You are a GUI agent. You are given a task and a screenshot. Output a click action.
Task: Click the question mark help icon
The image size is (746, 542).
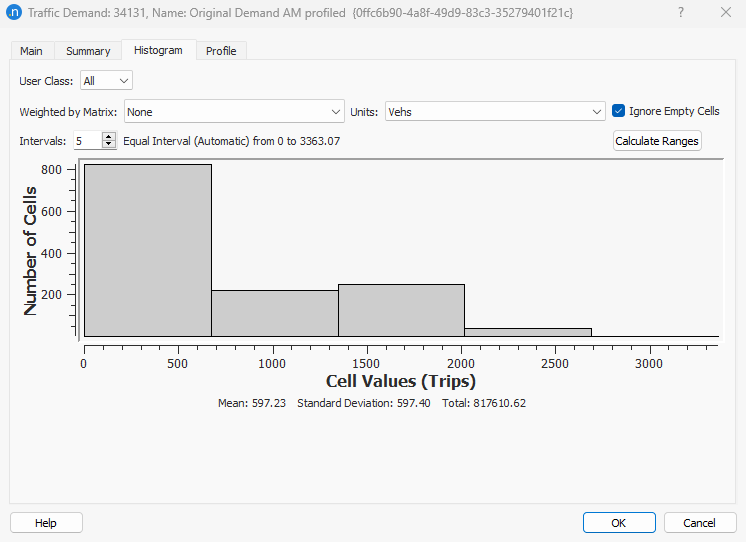(681, 12)
